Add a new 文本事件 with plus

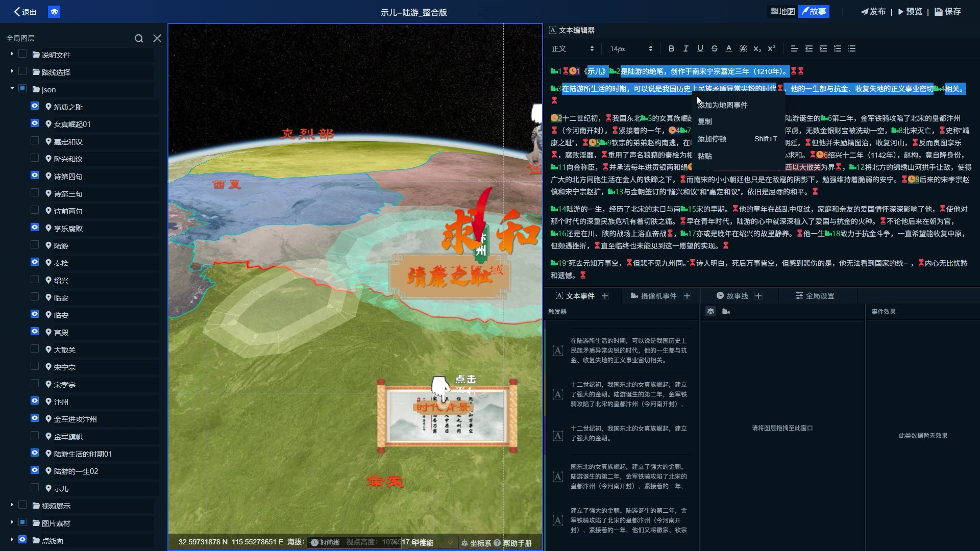[605, 296]
